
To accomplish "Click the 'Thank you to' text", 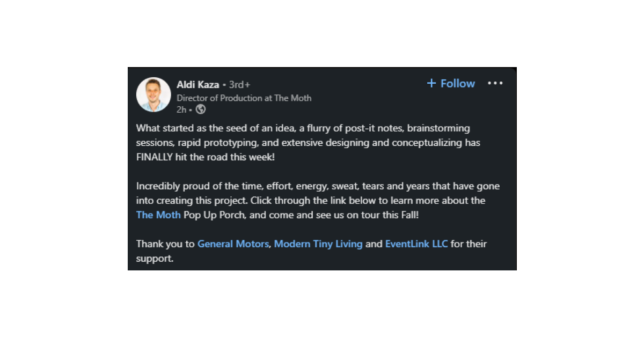I will [x=165, y=244].
